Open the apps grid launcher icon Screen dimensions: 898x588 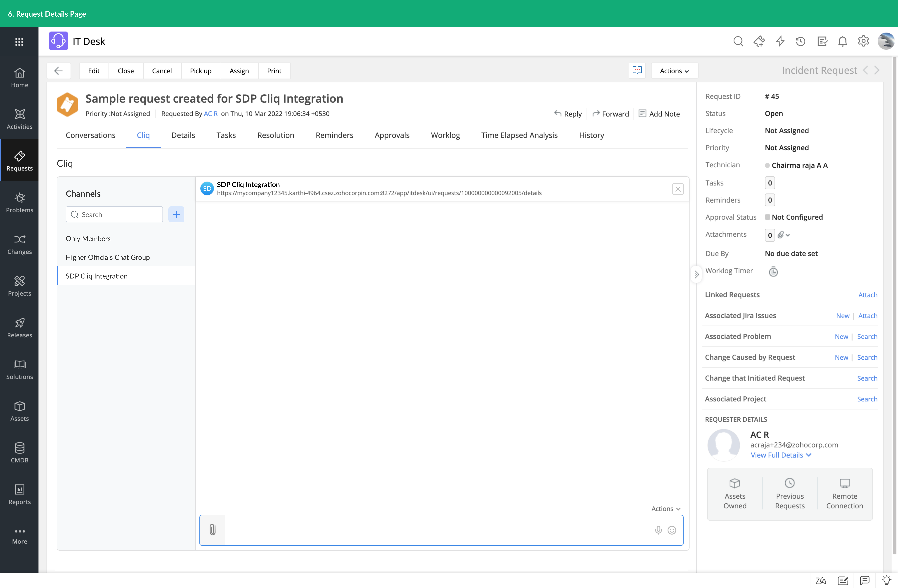coord(19,42)
